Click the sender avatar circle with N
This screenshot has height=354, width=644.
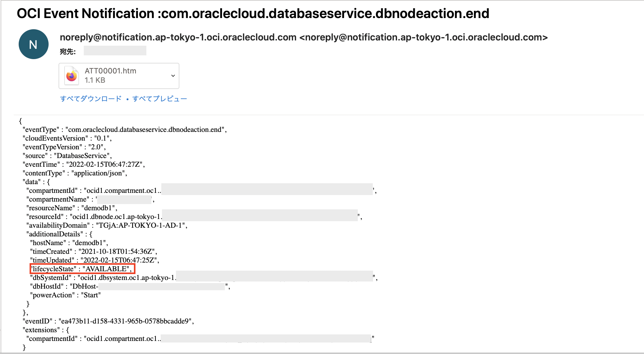coord(34,44)
